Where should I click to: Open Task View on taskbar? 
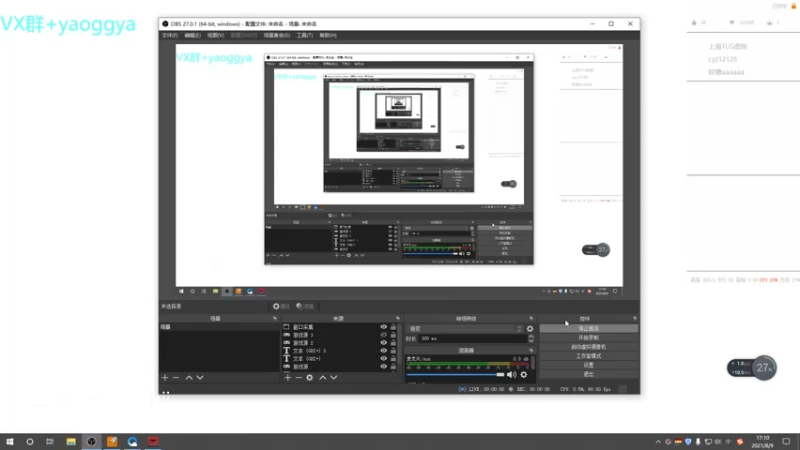point(49,442)
